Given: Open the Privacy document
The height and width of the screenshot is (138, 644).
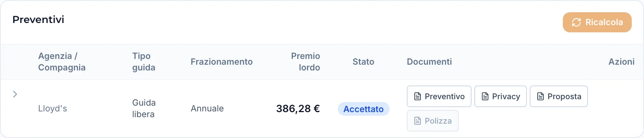Looking at the screenshot, I should click(501, 96).
